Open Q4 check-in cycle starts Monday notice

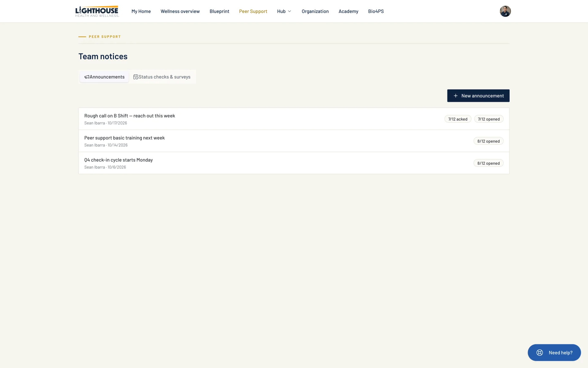(294, 163)
